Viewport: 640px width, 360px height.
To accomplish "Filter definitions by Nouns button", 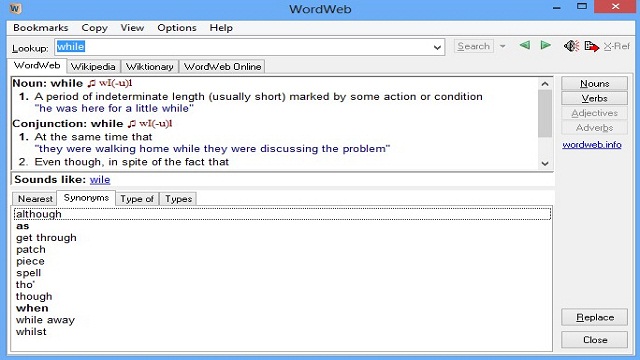I will [x=594, y=83].
